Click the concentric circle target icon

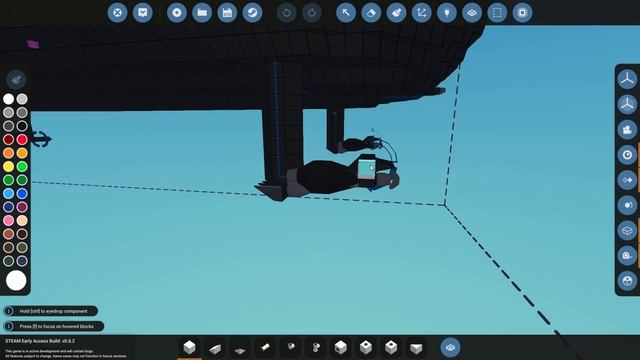click(x=627, y=155)
